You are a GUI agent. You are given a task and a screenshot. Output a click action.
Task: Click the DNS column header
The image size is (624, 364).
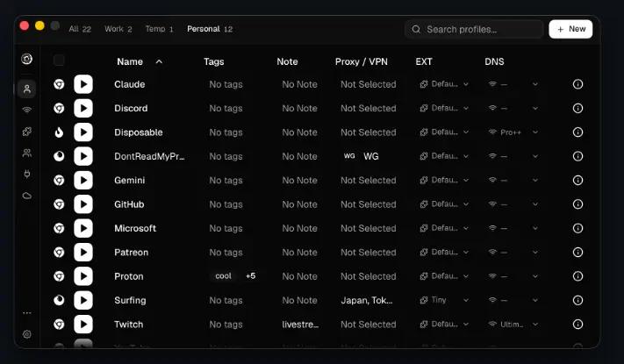click(x=494, y=61)
